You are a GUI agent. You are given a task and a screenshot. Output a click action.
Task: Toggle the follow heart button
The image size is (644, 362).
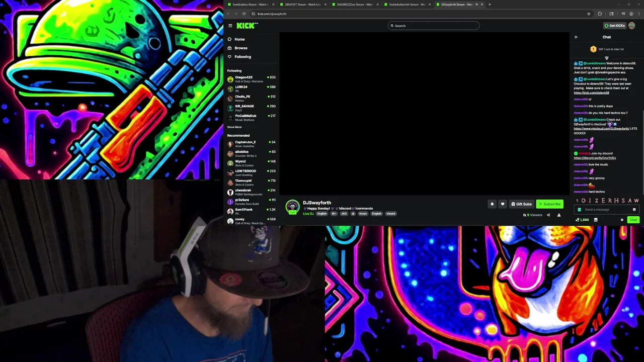(x=502, y=204)
